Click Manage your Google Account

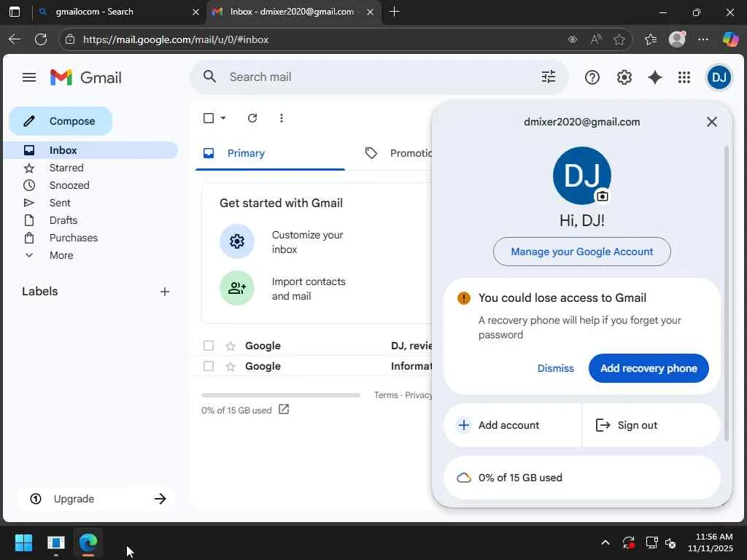pyautogui.click(x=581, y=252)
